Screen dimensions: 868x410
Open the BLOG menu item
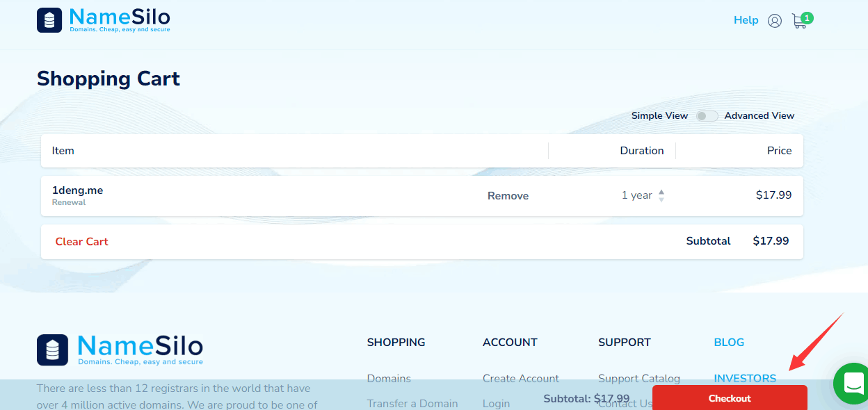(x=729, y=342)
